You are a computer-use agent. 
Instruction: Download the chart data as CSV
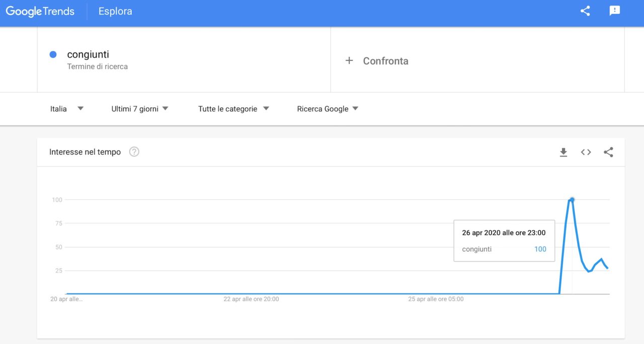(563, 152)
